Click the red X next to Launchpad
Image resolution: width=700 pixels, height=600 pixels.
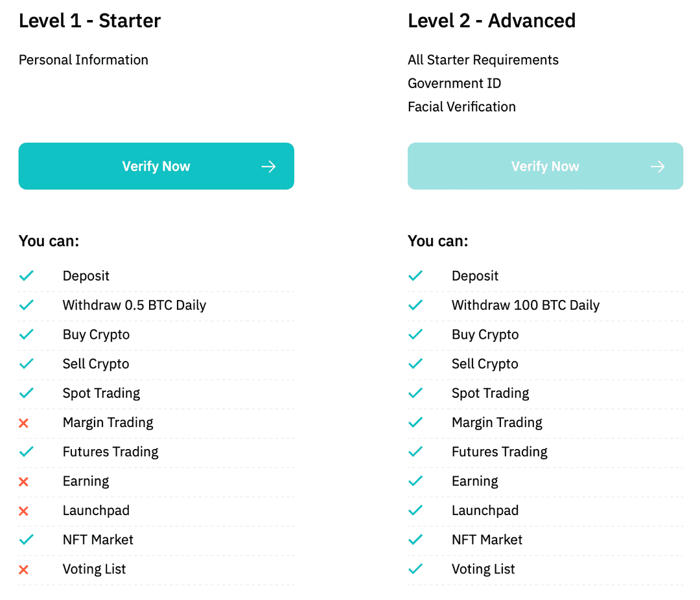pyautogui.click(x=26, y=510)
